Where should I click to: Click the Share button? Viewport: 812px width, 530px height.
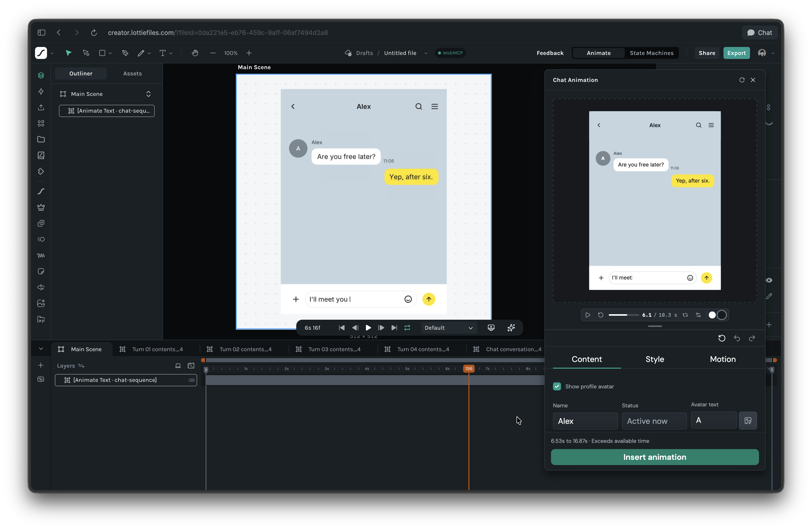tap(707, 53)
